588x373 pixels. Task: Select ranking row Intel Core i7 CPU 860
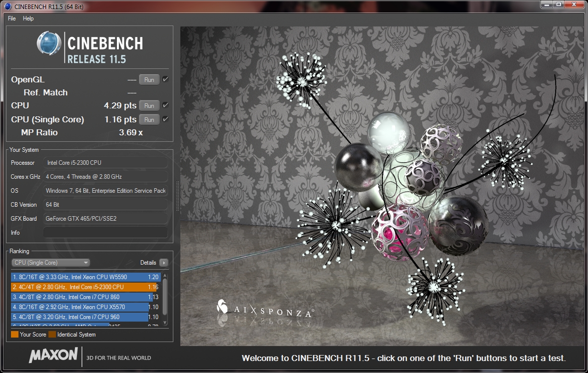(x=86, y=297)
